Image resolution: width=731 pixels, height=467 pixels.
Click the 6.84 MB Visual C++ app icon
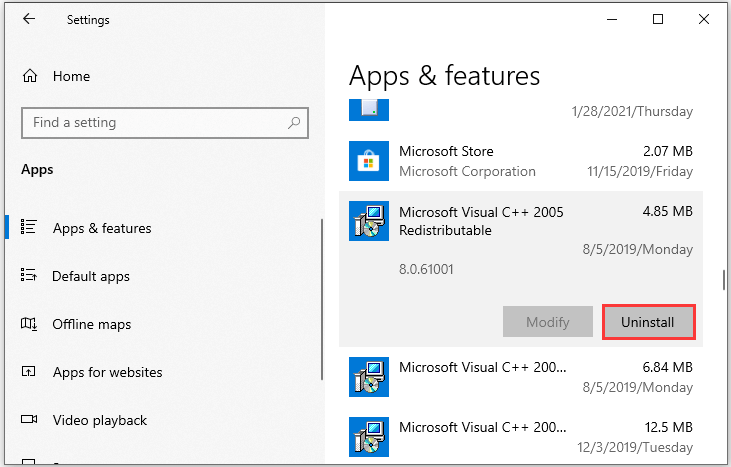pyautogui.click(x=369, y=377)
